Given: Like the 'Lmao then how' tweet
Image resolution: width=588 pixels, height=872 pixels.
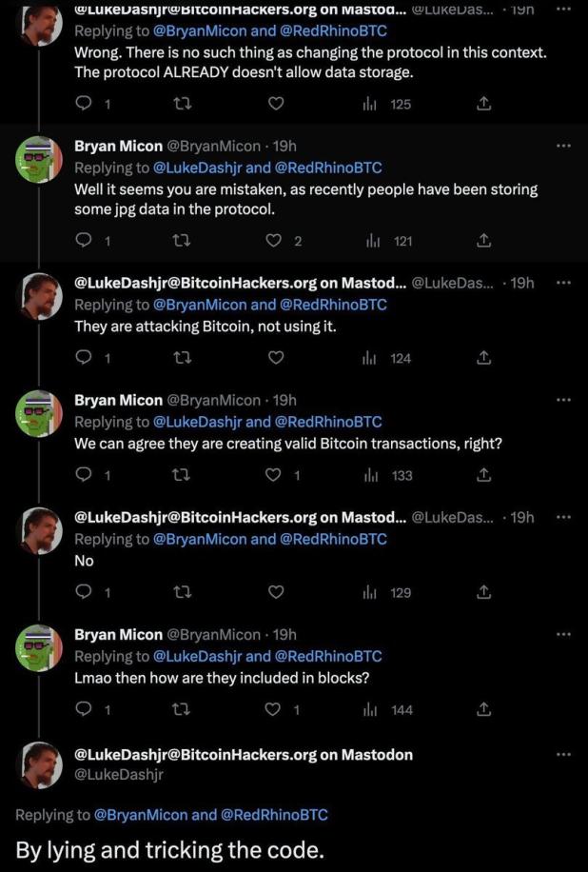Looking at the screenshot, I should click(275, 709).
